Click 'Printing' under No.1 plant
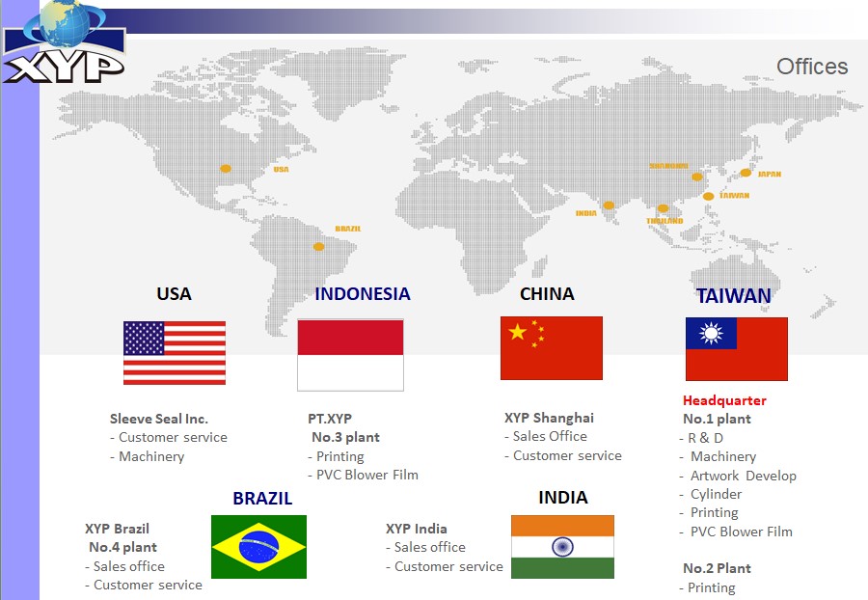The image size is (868, 600). [x=714, y=512]
